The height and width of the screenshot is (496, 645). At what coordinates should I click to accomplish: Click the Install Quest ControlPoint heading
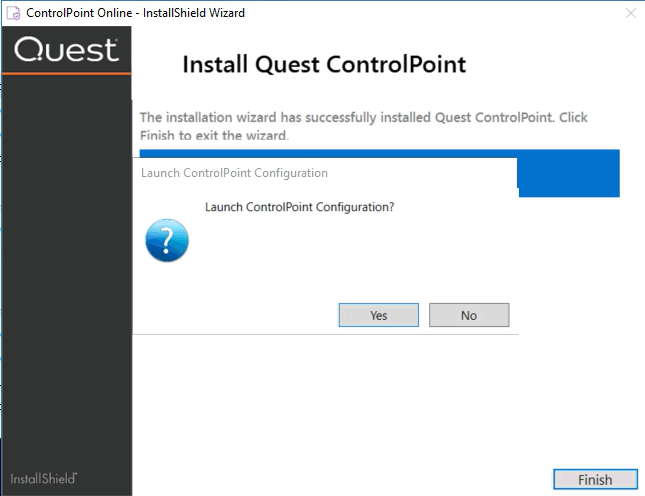click(324, 66)
